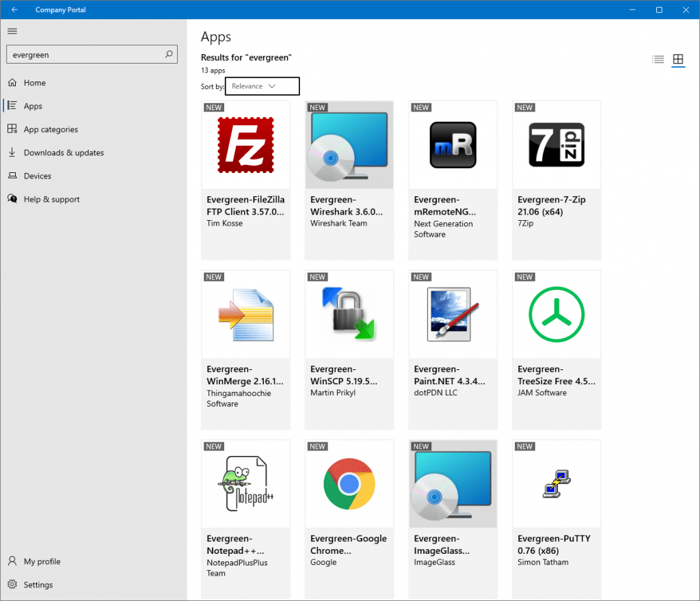Click the Simon Tatham publisher name
The image size is (700, 601).
(543, 562)
